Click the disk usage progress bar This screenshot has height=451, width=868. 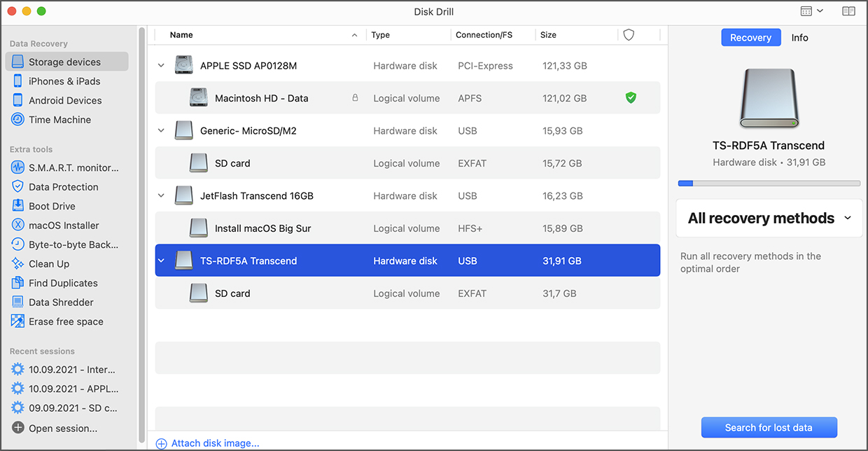click(769, 183)
